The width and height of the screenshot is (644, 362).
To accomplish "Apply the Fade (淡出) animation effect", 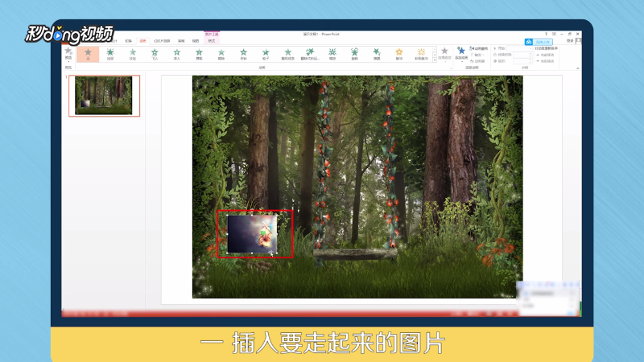I will click(x=132, y=54).
